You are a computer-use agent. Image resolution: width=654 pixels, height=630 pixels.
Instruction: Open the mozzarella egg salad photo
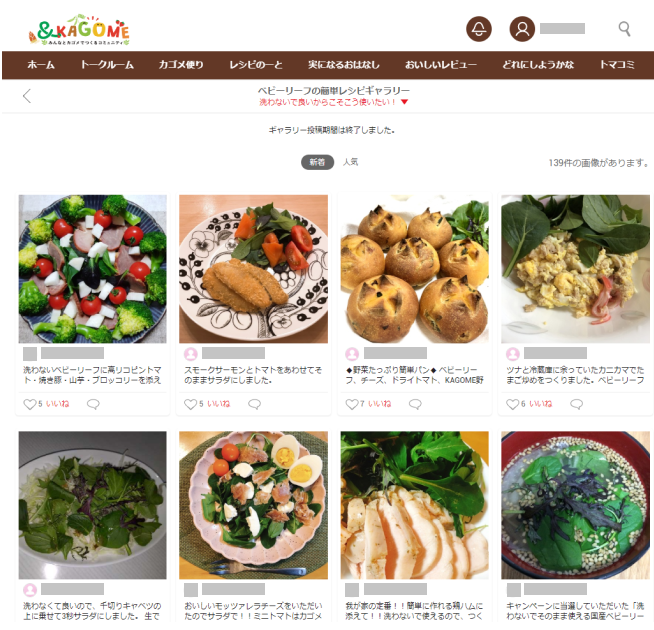[253, 505]
